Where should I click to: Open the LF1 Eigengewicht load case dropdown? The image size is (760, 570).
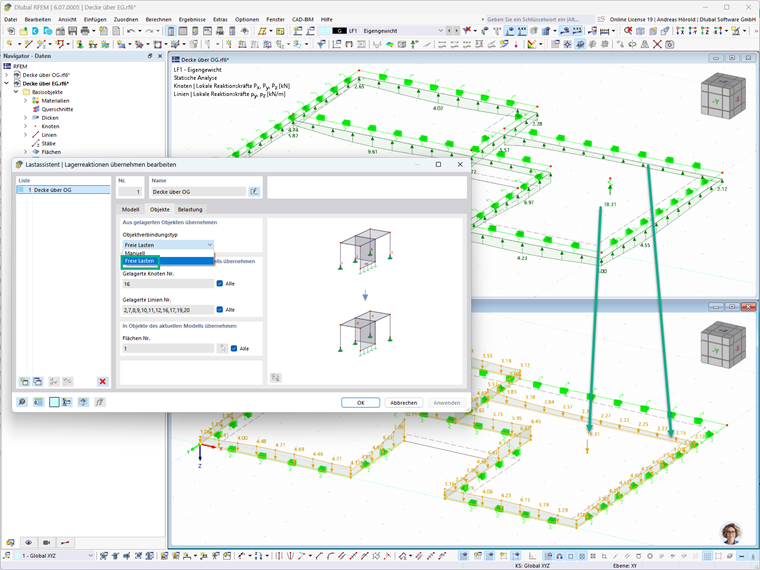tap(388, 31)
